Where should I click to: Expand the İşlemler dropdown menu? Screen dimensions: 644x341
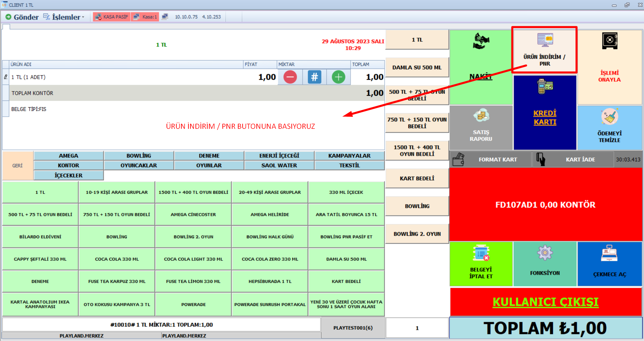point(66,17)
